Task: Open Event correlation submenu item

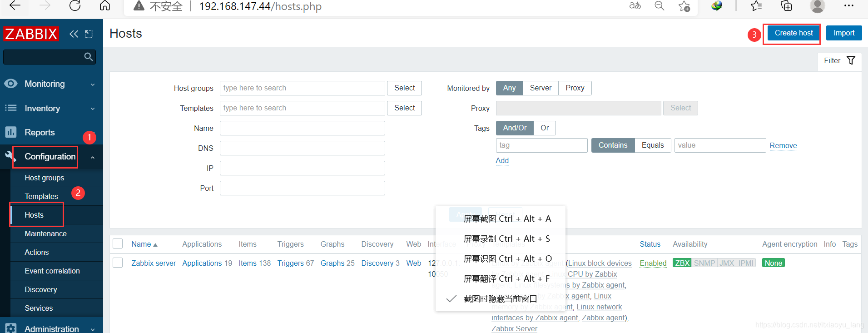Action: click(x=52, y=271)
